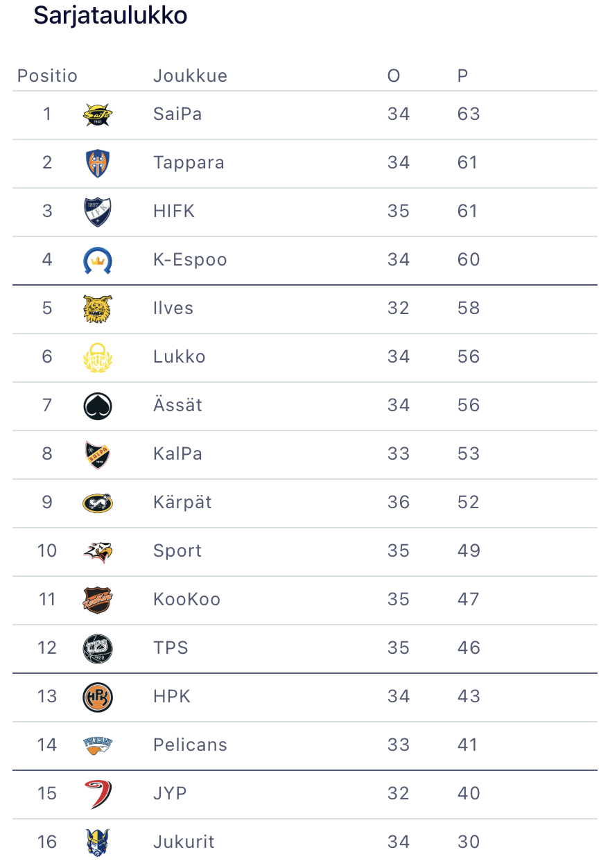Sort by the P points column header
This screenshot has height=868, width=610.
462,76
